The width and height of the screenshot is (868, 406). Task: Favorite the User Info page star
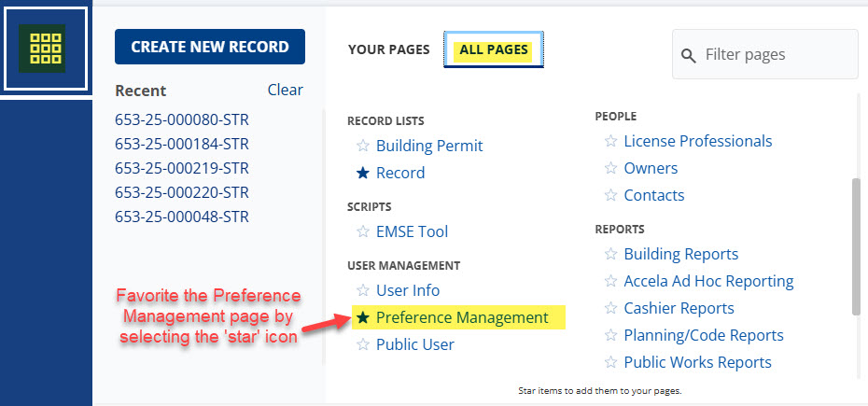pyautogui.click(x=363, y=290)
